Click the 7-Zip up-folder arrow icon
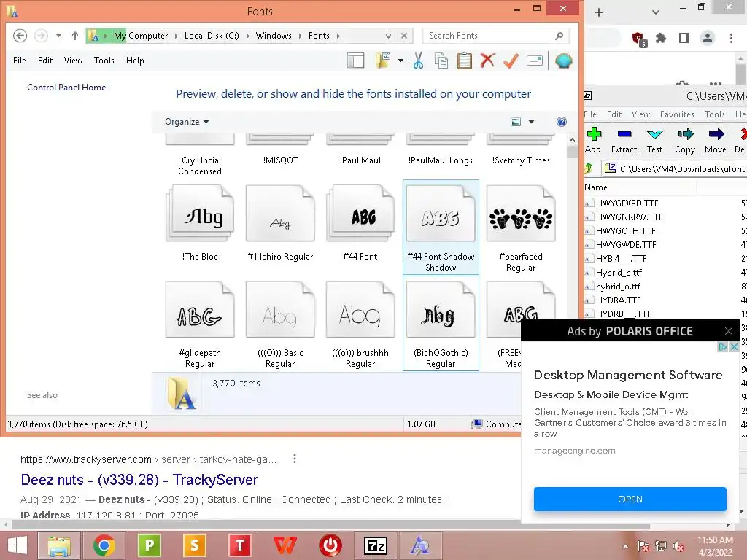 tap(589, 168)
